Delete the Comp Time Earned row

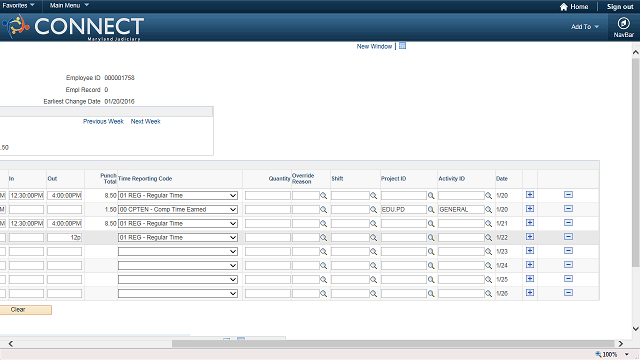(568, 209)
